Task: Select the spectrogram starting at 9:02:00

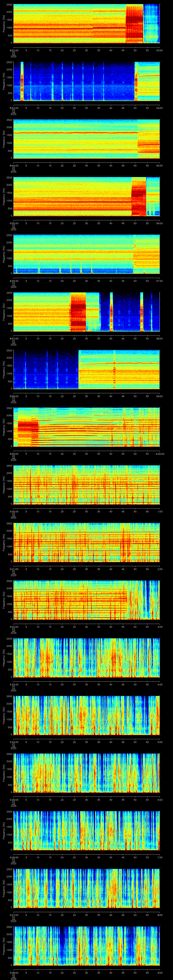Action: pyautogui.click(x=86, y=600)
